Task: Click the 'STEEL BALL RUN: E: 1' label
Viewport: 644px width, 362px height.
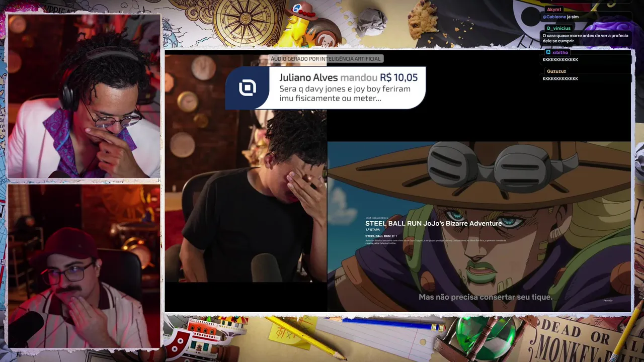Action: point(381,236)
